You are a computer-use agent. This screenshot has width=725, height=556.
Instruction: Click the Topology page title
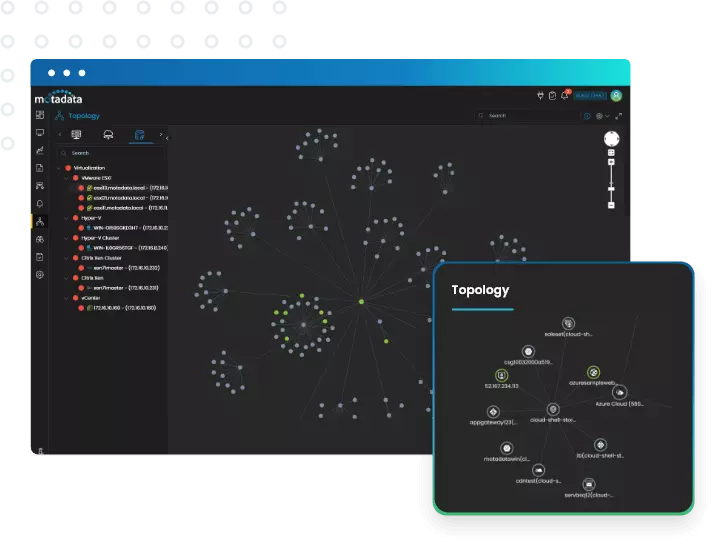(84, 116)
